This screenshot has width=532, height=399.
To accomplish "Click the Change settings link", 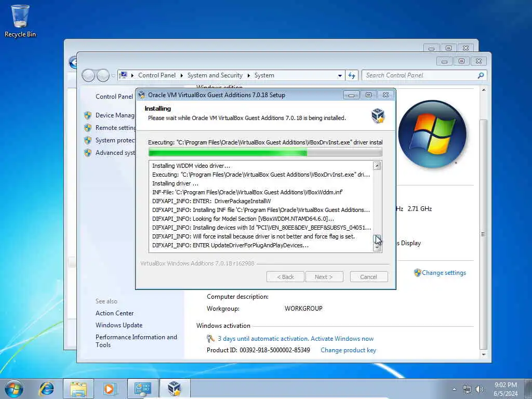I will coord(444,273).
